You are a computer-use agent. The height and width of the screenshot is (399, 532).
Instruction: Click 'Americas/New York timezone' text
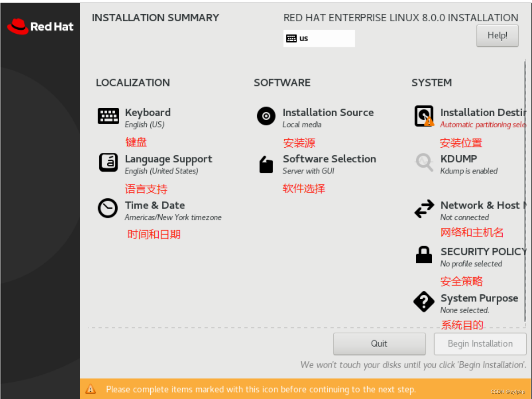tap(173, 218)
